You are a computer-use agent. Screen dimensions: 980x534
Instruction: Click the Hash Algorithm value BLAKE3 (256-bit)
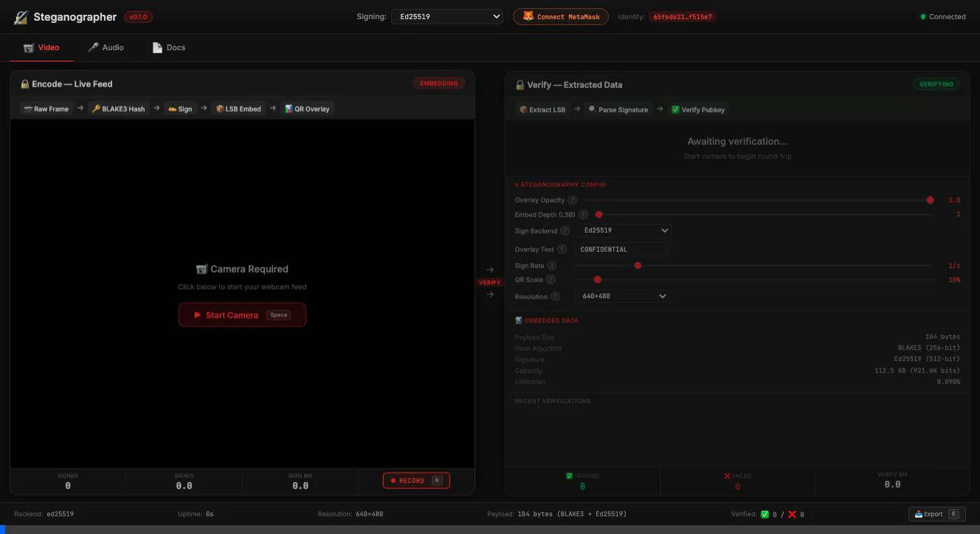pos(929,348)
